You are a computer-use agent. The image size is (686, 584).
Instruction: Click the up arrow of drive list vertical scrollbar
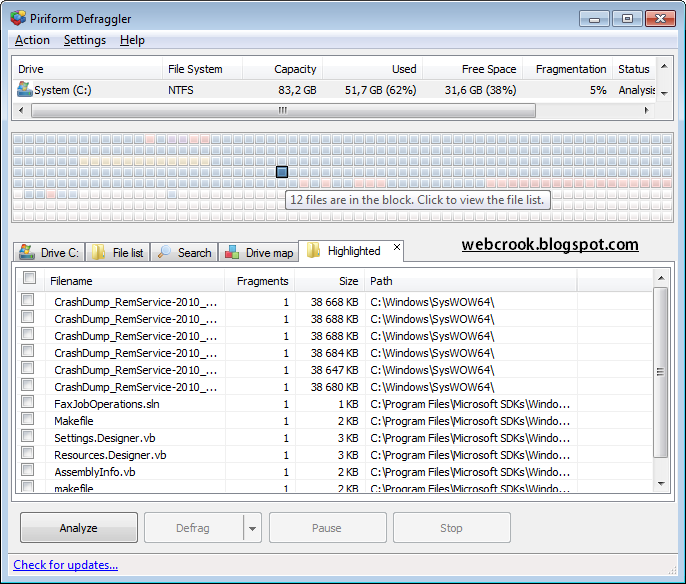click(664, 66)
